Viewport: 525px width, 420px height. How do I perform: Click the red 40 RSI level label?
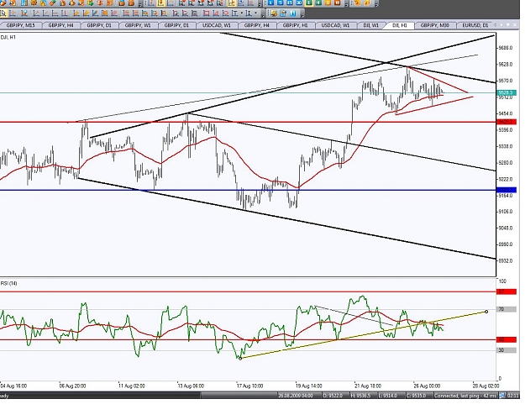(x=507, y=339)
